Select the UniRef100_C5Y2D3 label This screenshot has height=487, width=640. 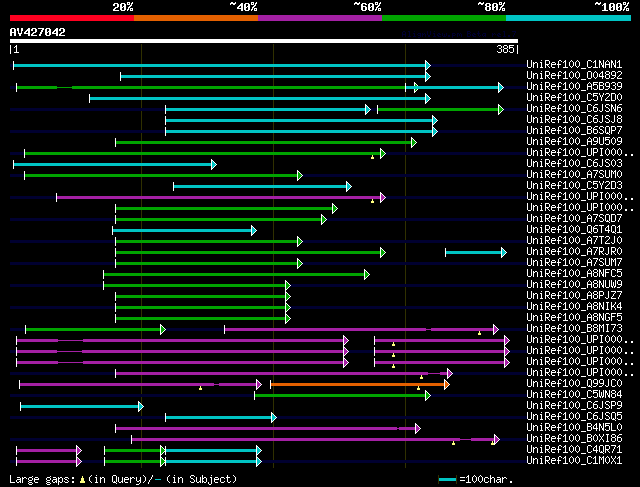574,186
